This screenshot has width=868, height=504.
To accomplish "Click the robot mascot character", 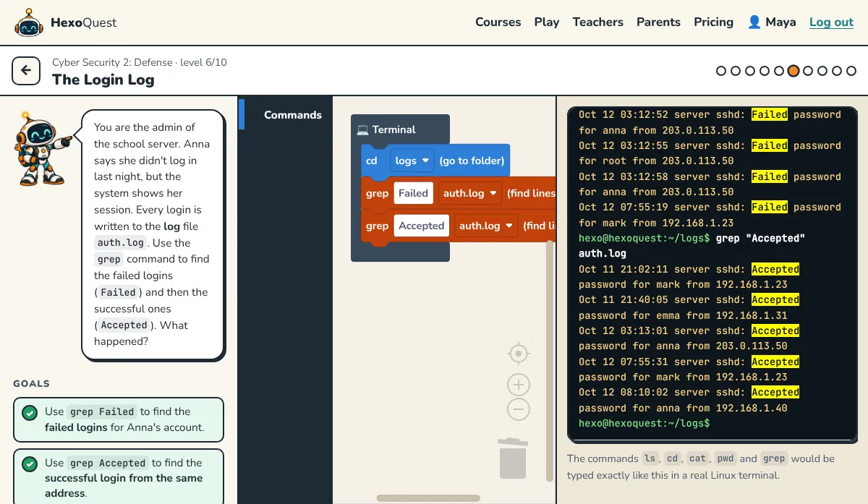I will [42, 148].
